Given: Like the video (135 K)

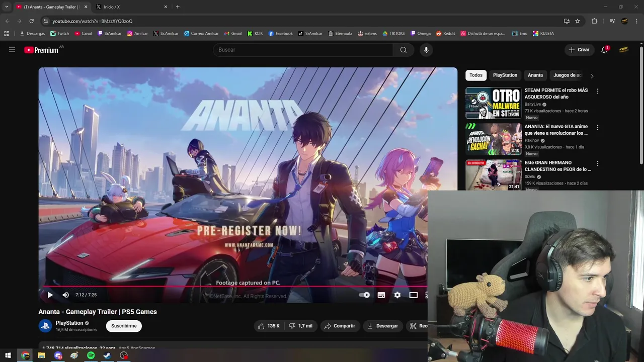Looking at the screenshot, I should point(268,326).
